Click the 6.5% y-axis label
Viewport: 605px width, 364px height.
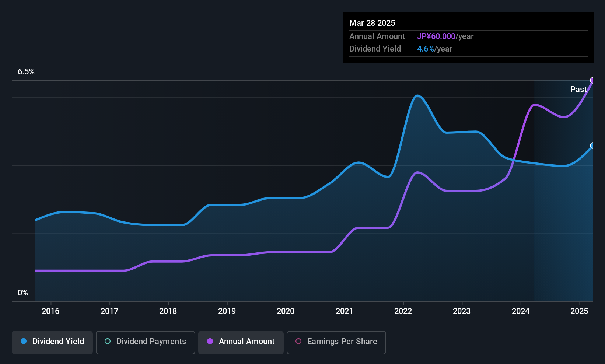tap(26, 72)
